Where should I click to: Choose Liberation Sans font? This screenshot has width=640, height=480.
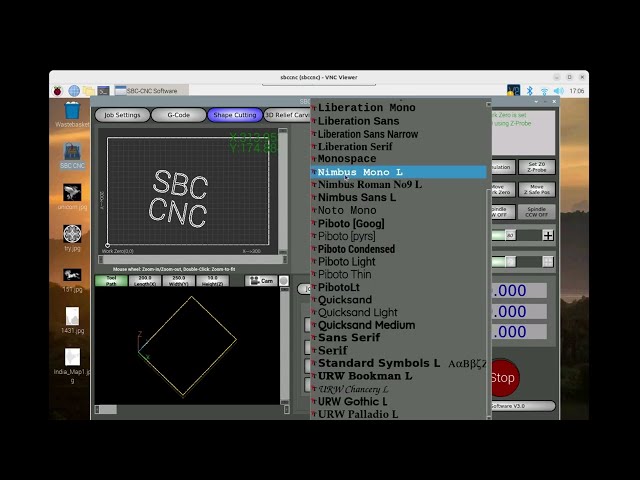[x=398, y=121]
